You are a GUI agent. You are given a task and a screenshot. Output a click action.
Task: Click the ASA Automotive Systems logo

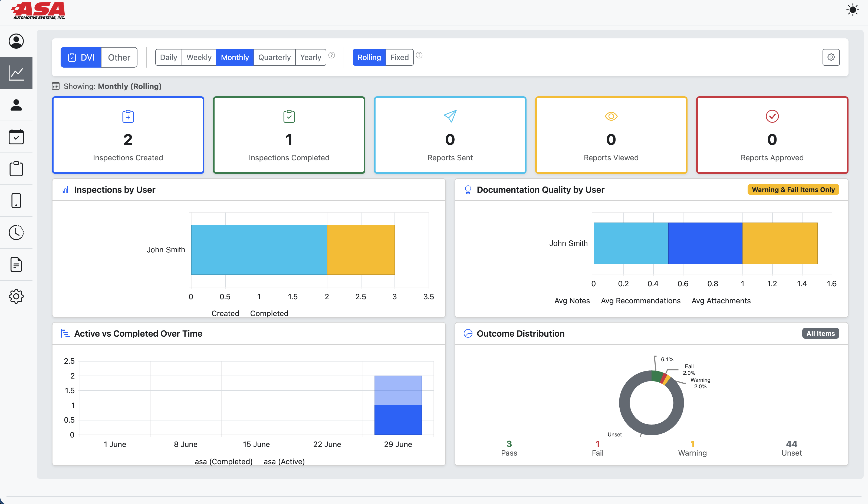(38, 11)
